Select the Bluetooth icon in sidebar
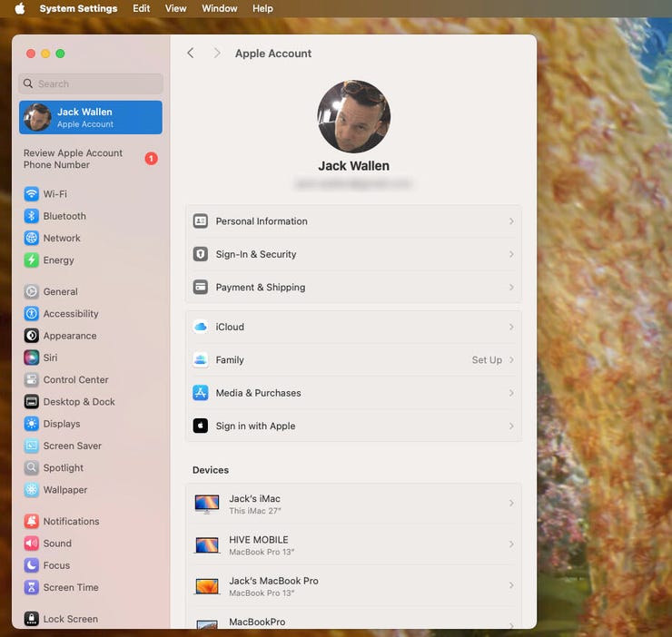Image resolution: width=672 pixels, height=637 pixels. [x=31, y=216]
